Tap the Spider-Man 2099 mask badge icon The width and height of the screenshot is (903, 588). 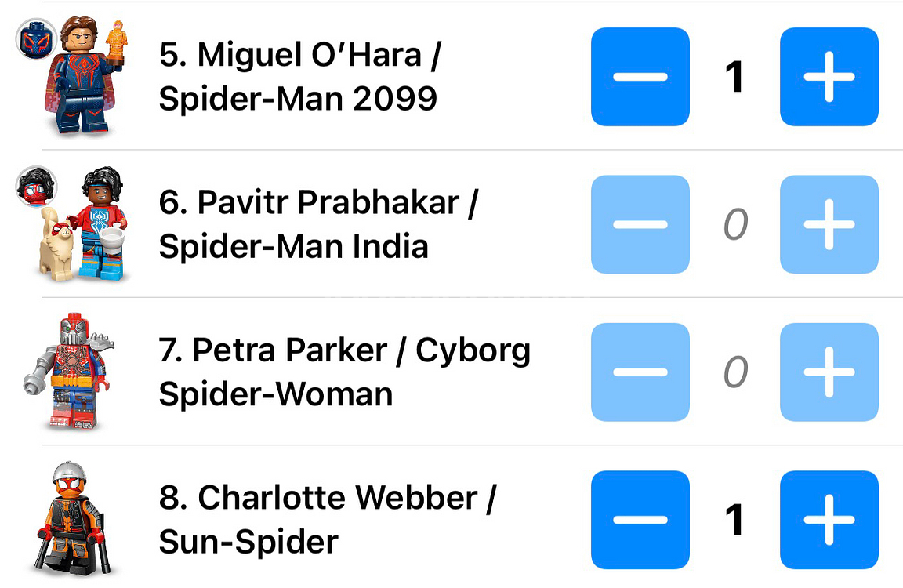pyautogui.click(x=36, y=39)
